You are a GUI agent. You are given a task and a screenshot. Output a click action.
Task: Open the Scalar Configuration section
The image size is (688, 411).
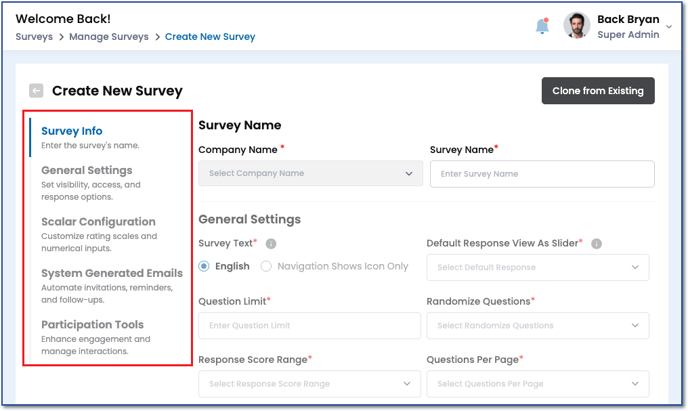point(98,222)
